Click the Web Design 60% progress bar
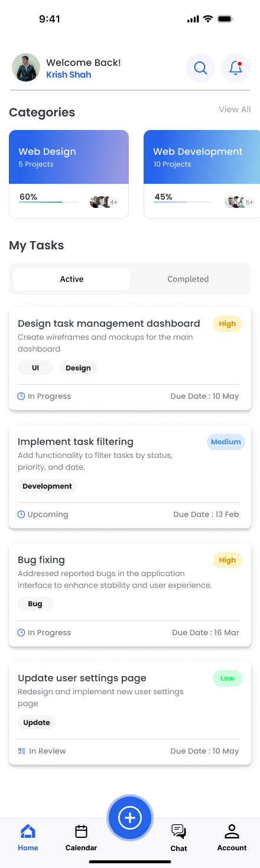The image size is (260, 868). [x=48, y=202]
